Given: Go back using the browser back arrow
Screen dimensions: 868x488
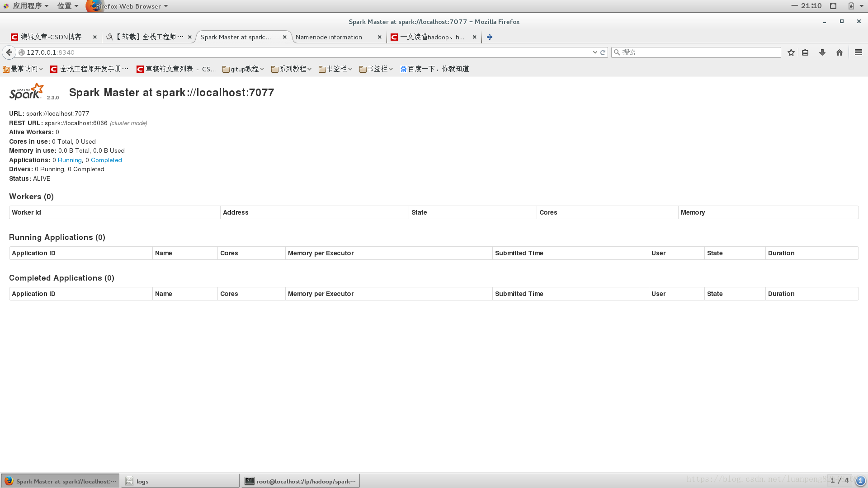Looking at the screenshot, I should pos(9,52).
